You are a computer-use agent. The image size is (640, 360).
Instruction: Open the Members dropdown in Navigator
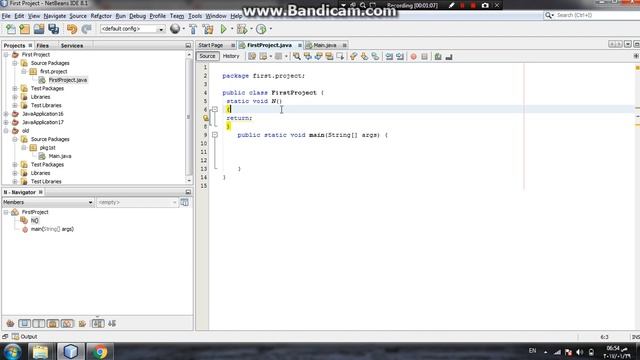[48, 202]
